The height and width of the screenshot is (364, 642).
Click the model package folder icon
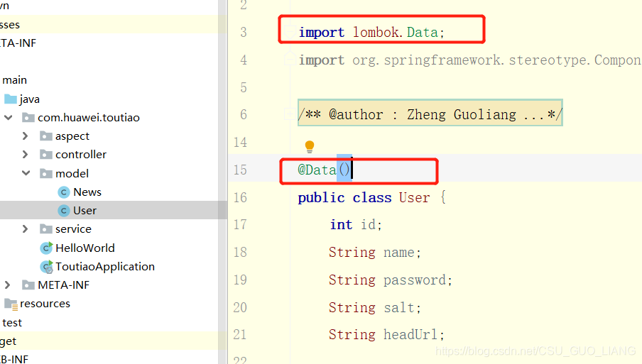tap(46, 173)
